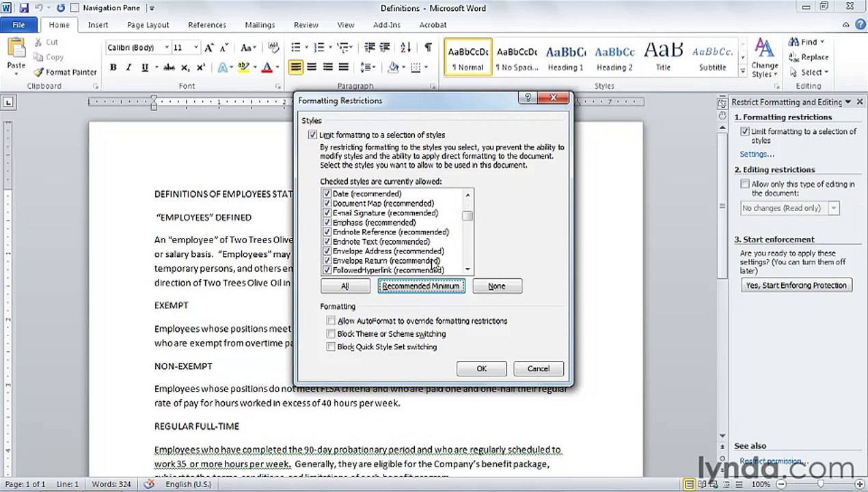Image resolution: width=868 pixels, height=492 pixels.
Task: Select the Align Text Left icon
Action: click(x=296, y=67)
